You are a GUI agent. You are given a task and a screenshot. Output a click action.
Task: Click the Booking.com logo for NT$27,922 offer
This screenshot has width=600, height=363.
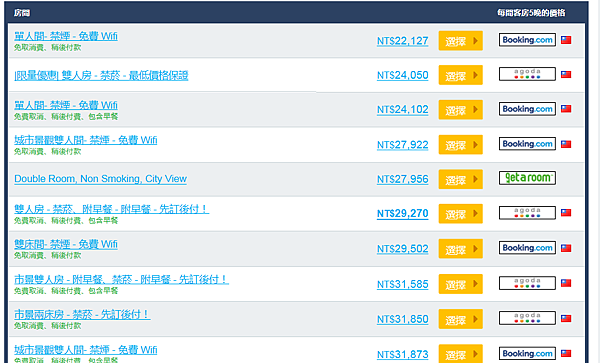pos(527,144)
